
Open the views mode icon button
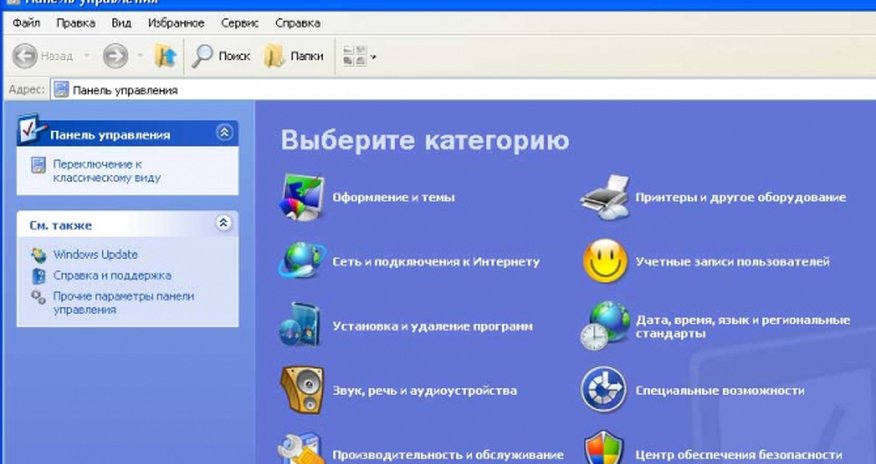coord(355,56)
